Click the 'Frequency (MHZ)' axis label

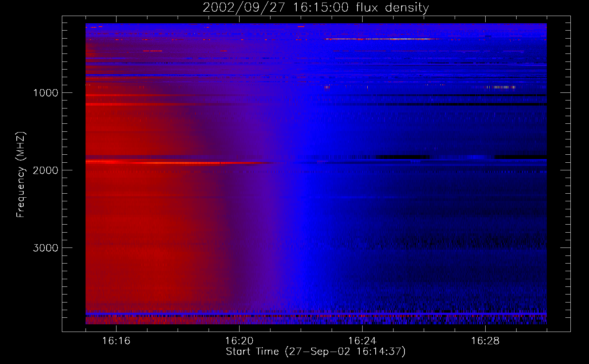[x=21, y=175]
